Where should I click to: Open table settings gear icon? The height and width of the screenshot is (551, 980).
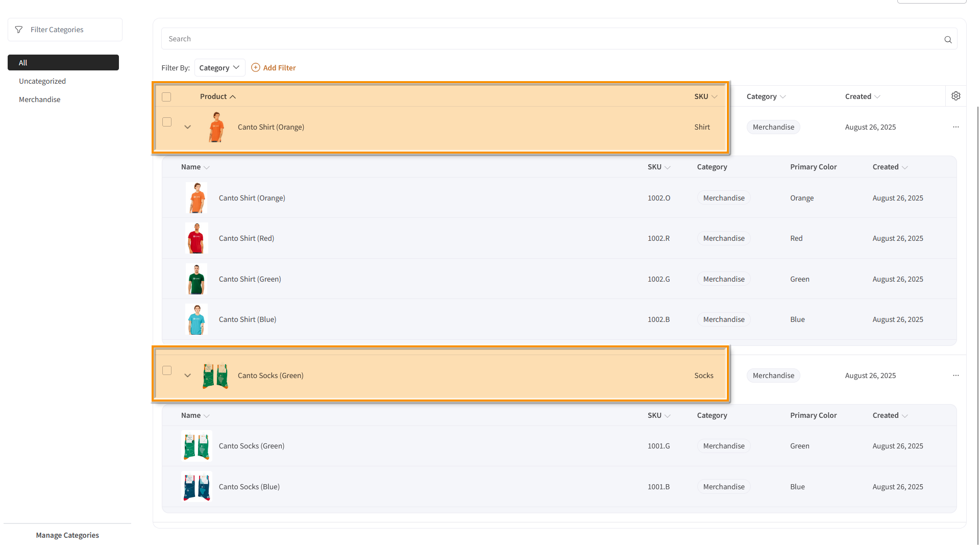tap(956, 96)
